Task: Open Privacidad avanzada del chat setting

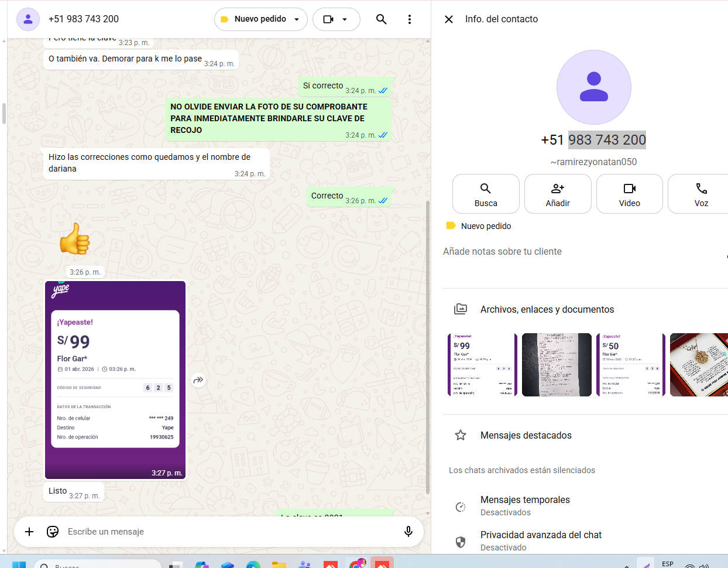Action: [540, 540]
